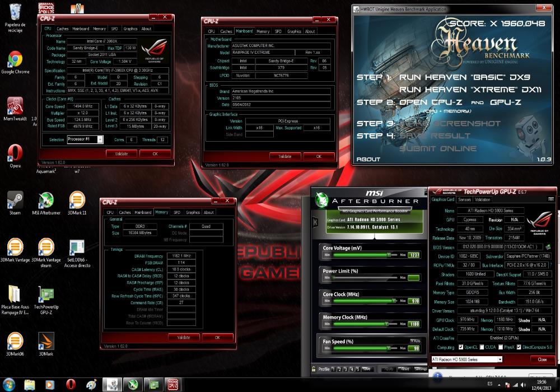Click ABOUT in the Heaven benchmark window
Image resolution: width=560 pixels, height=392 pixels.
pyautogui.click(x=368, y=159)
